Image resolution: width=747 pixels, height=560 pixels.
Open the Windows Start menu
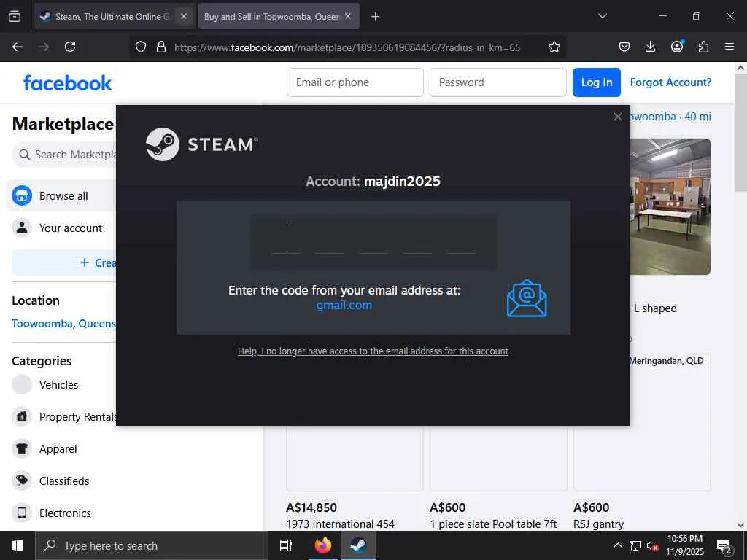pos(18,545)
